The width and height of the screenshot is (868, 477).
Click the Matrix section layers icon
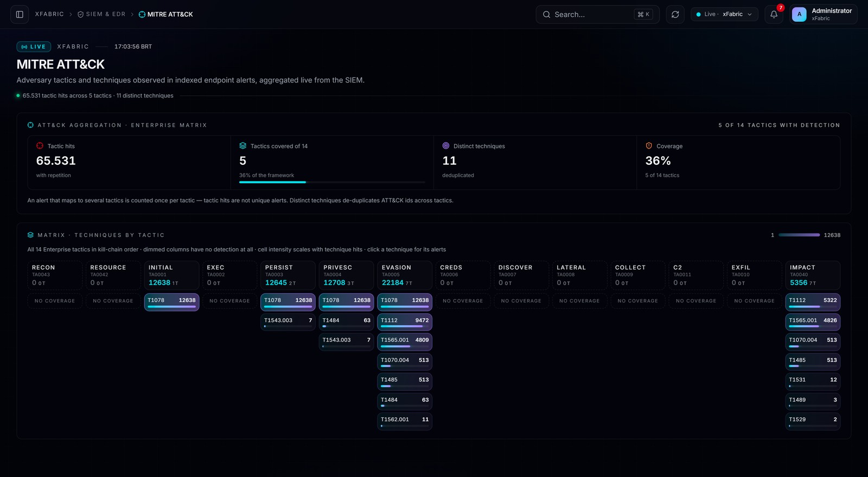[30, 235]
